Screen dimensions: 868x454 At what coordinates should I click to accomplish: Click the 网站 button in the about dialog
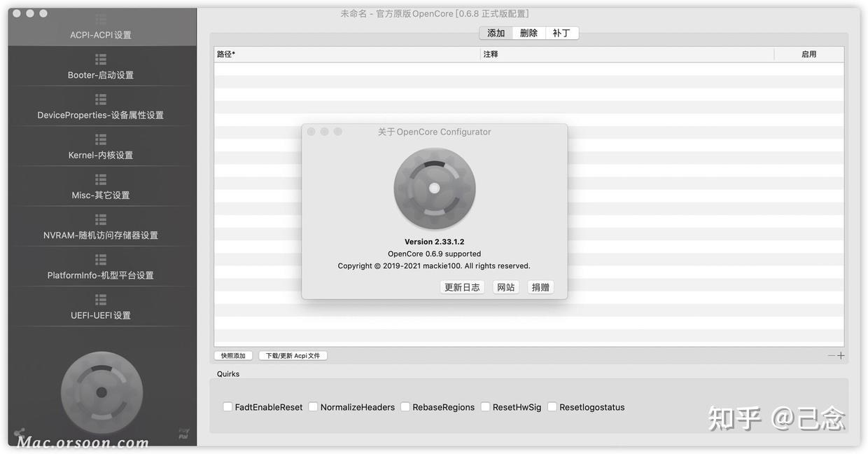click(x=505, y=287)
